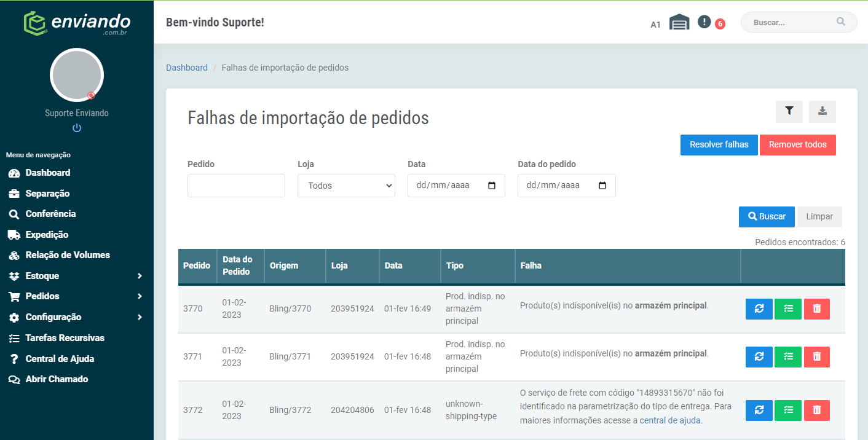The image size is (868, 440).
Task: Click the Enviando logo
Action: pyautogui.click(x=77, y=23)
